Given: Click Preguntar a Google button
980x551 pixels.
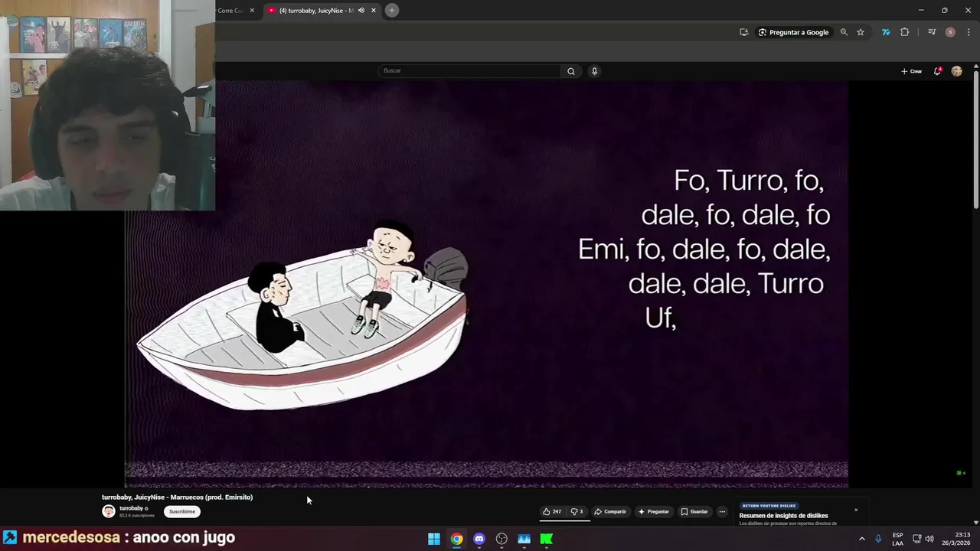Looking at the screenshot, I should (x=793, y=32).
